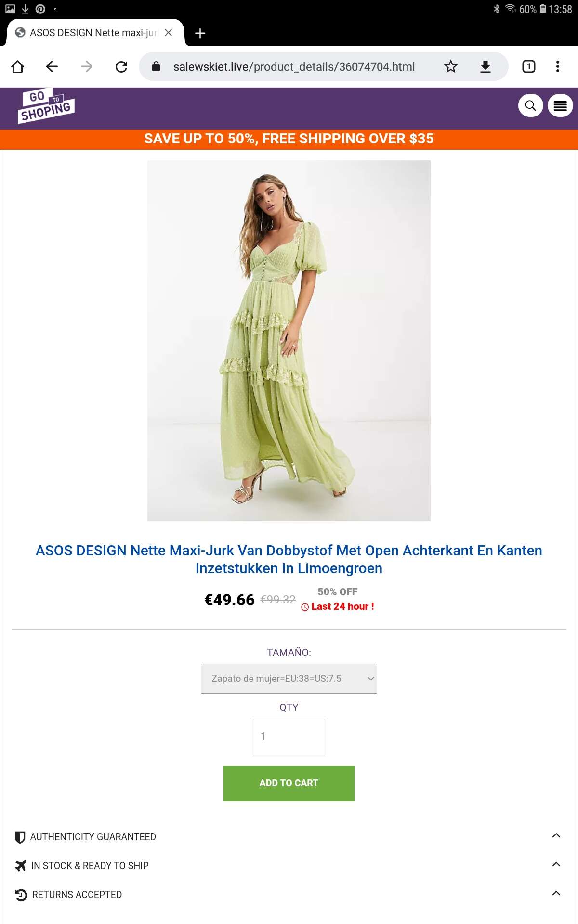
Task: Tap the download icon in the address bar
Action: 486,66
